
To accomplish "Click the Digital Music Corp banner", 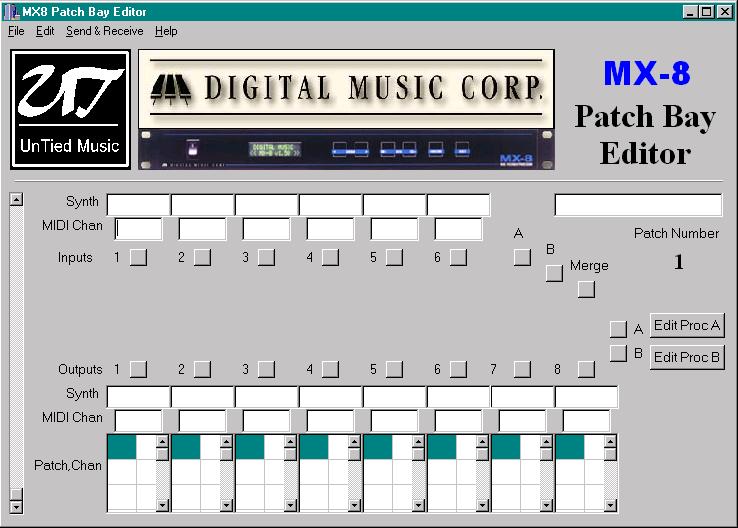I will coord(346,89).
